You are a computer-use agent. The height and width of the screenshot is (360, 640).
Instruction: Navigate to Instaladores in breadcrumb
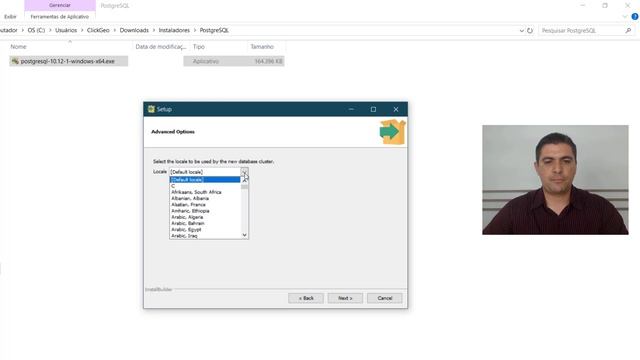(x=174, y=30)
